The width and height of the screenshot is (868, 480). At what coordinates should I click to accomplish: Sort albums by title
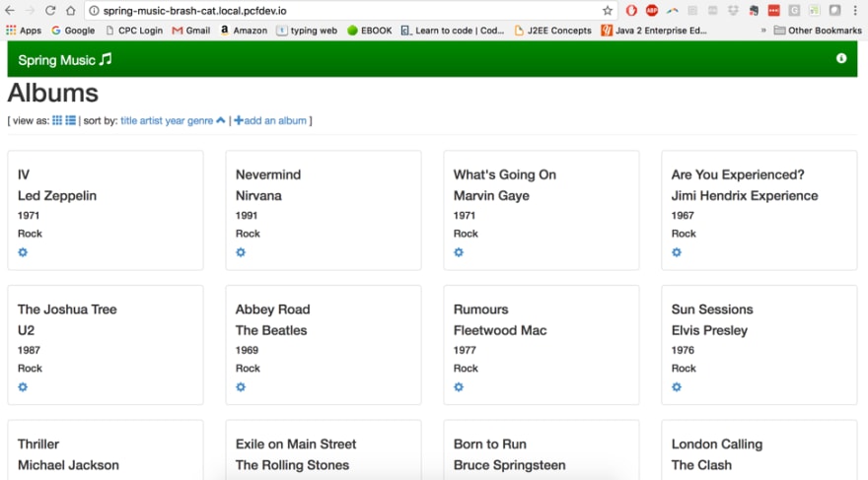coord(128,120)
